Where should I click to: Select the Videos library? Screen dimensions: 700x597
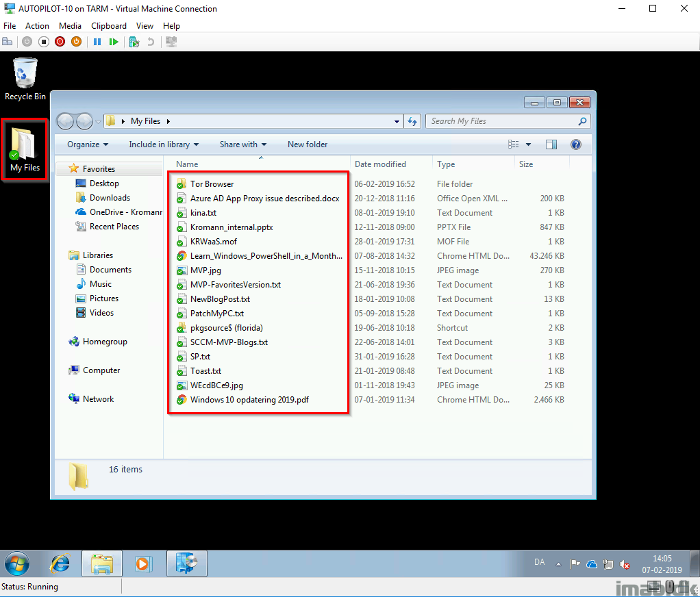click(x=101, y=313)
